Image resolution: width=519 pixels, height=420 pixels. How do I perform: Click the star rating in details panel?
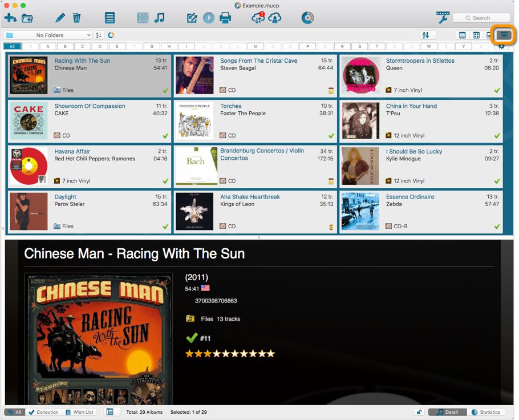[230, 354]
